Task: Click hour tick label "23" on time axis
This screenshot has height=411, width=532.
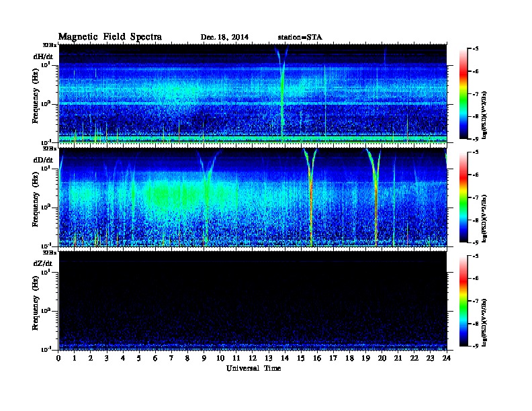Action: click(x=430, y=358)
